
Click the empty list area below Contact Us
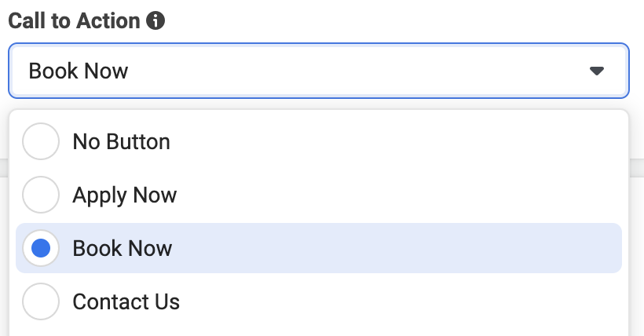pyautogui.click(x=314, y=330)
